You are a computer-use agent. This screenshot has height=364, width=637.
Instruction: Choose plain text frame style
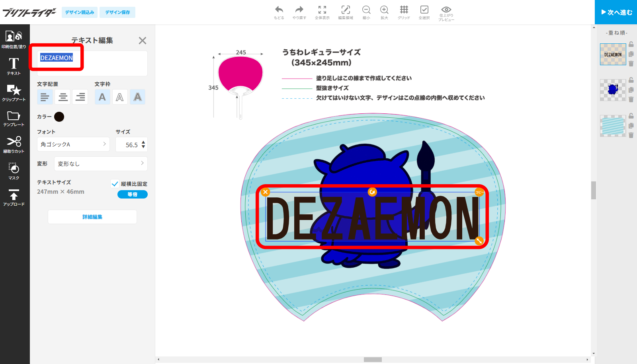102,97
